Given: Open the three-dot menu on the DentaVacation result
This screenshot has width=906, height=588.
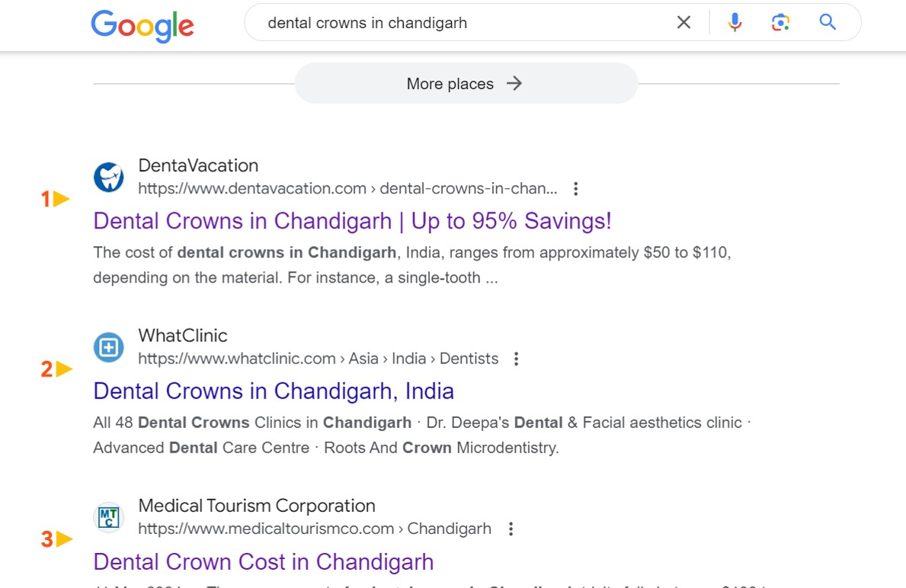Looking at the screenshot, I should (575, 188).
